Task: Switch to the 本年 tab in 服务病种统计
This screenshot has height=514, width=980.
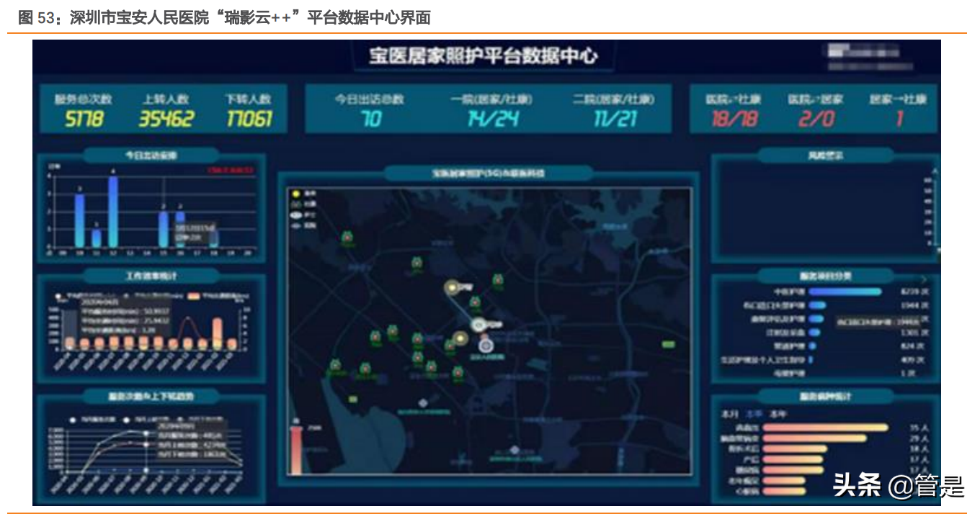Action: click(777, 412)
